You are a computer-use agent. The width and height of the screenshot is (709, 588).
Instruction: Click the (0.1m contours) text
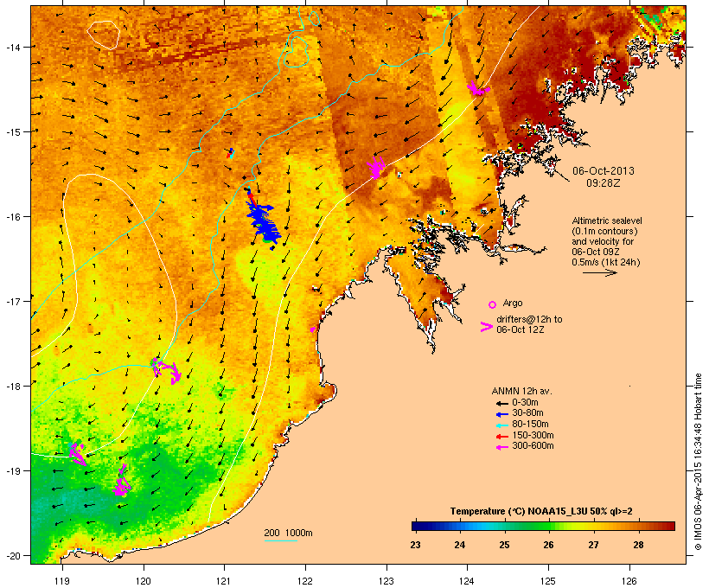tap(604, 231)
